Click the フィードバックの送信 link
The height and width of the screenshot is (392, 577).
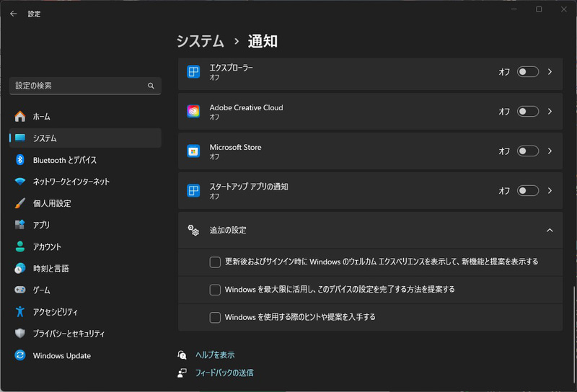(x=224, y=373)
